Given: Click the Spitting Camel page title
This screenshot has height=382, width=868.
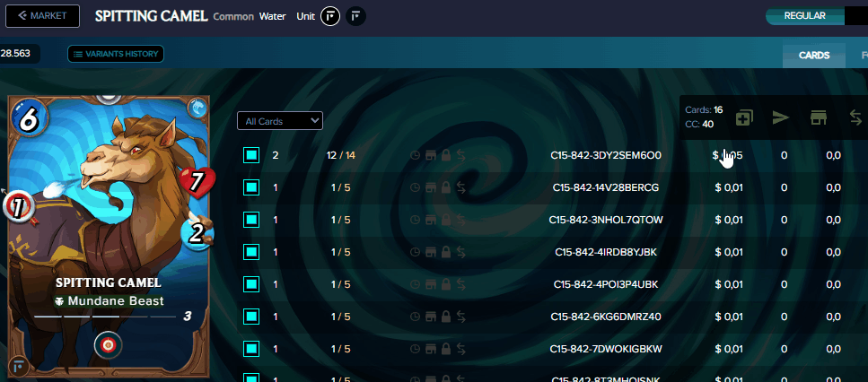Looking at the screenshot, I should pos(151,16).
